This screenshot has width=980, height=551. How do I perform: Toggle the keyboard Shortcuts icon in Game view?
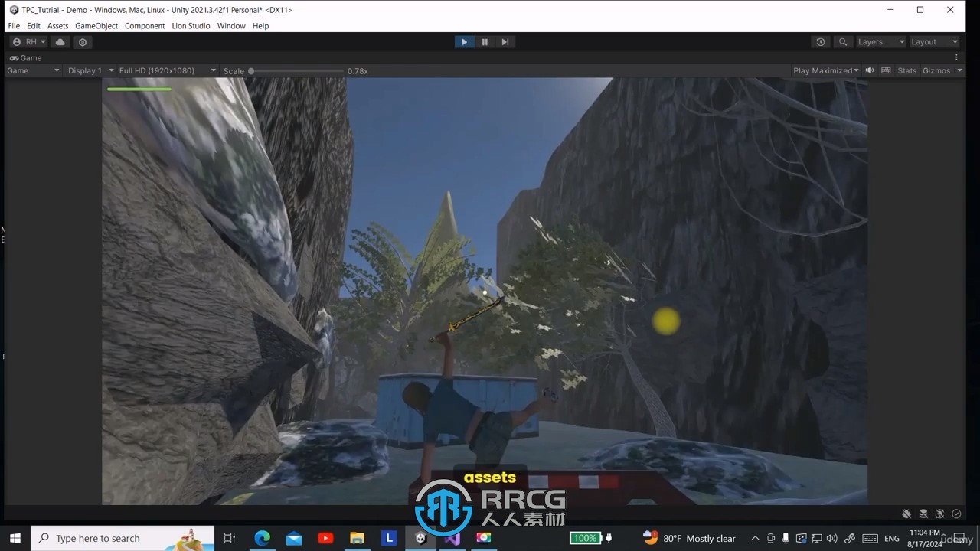click(886, 70)
